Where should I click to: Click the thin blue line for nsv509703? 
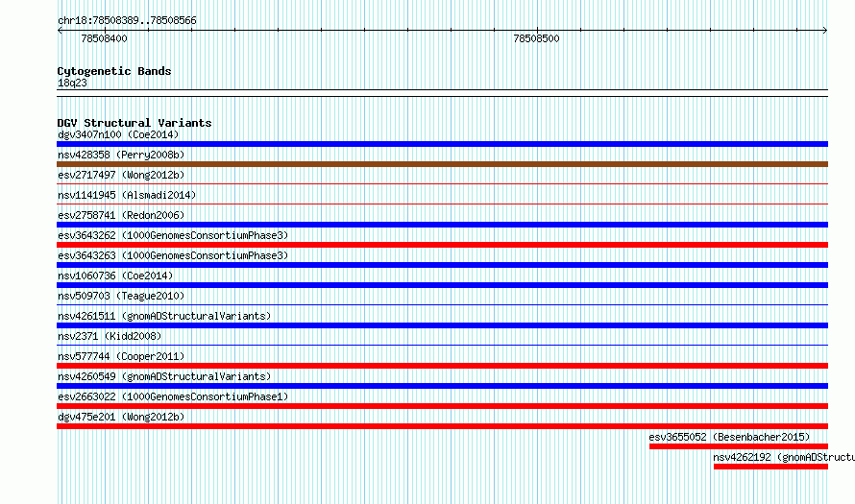[442, 305]
